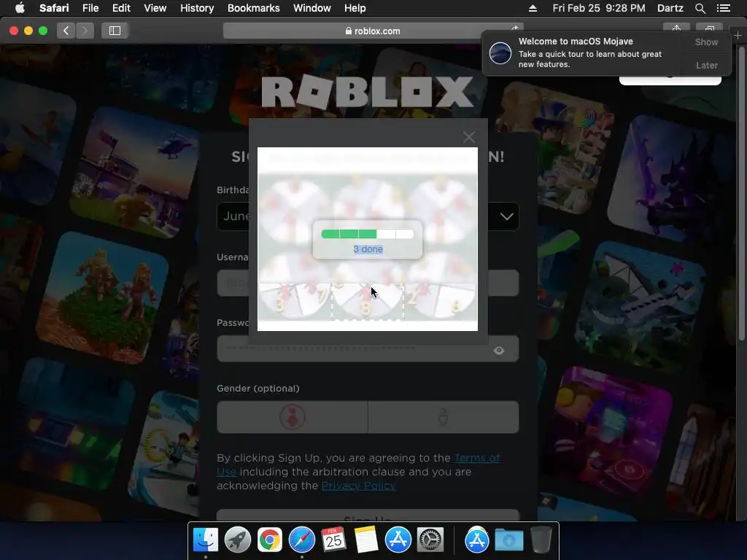Open App Store left of System Preferences
The image size is (747, 560).
coord(398,540)
